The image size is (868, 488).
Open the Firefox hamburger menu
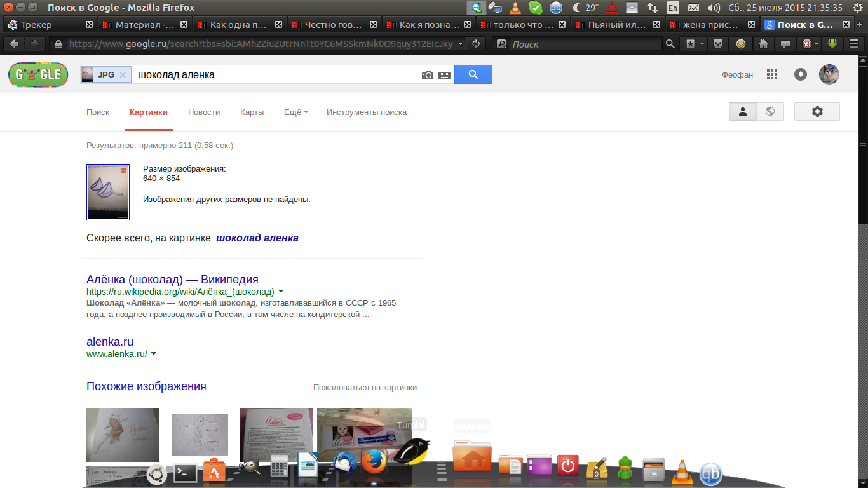(x=853, y=44)
